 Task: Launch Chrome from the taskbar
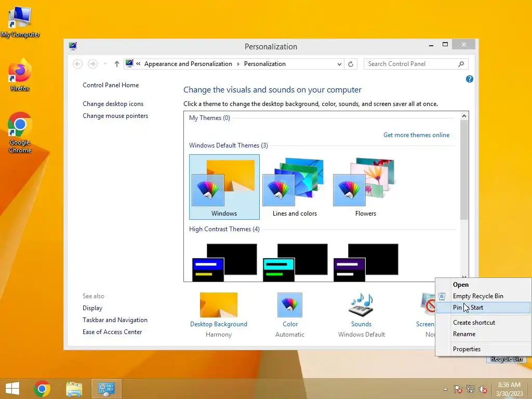point(42,389)
